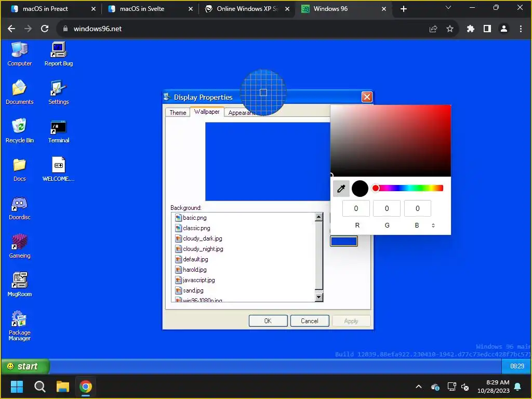Image resolution: width=532 pixels, height=399 pixels.
Task: Open Chrome three-dot menu
Action: pyautogui.click(x=521, y=29)
